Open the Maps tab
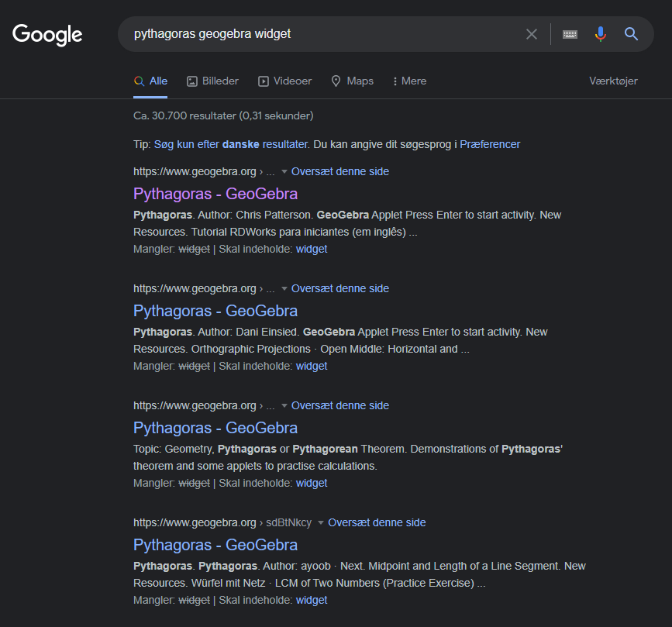This screenshot has height=627, width=672. 352,81
